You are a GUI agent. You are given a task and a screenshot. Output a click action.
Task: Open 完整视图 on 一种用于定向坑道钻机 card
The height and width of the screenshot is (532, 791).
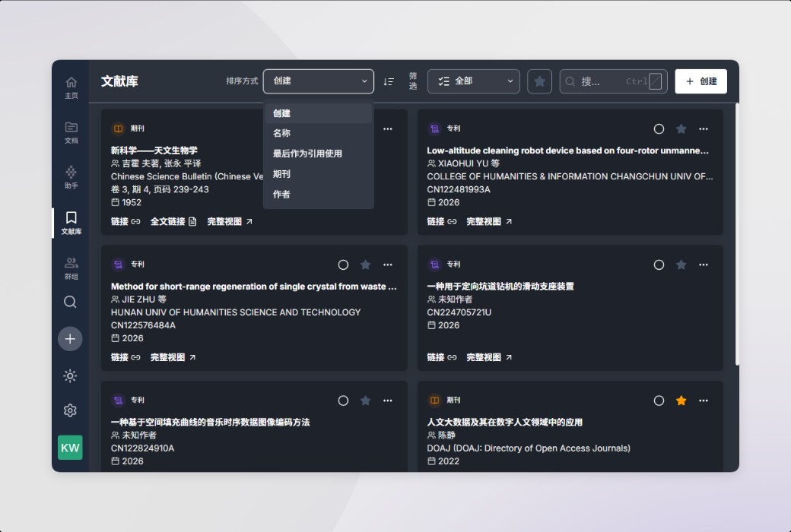489,357
